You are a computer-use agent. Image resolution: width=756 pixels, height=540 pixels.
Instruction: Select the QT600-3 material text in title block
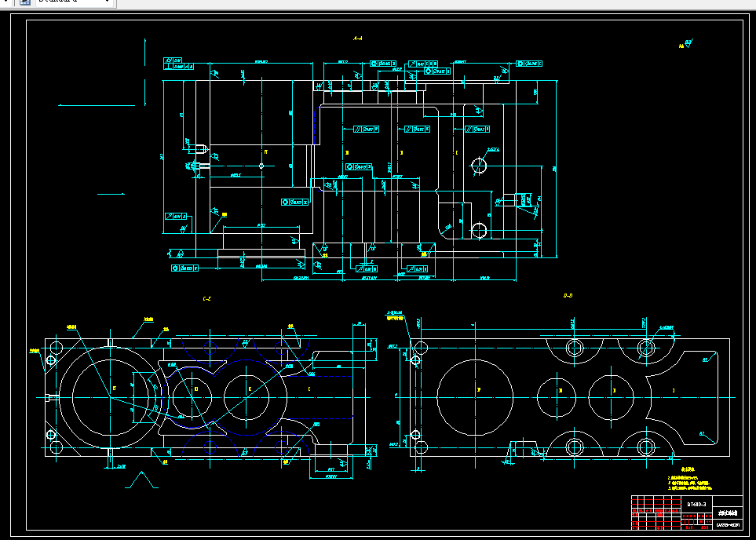[696, 505]
